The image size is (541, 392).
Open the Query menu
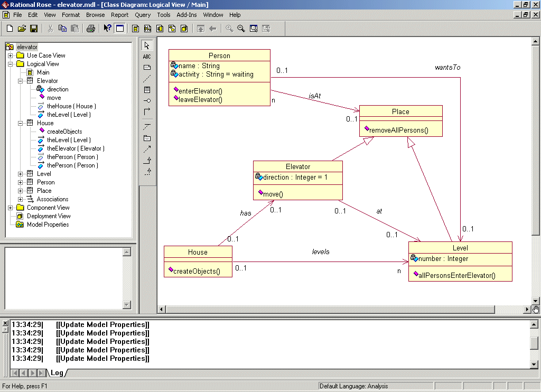[x=143, y=15]
